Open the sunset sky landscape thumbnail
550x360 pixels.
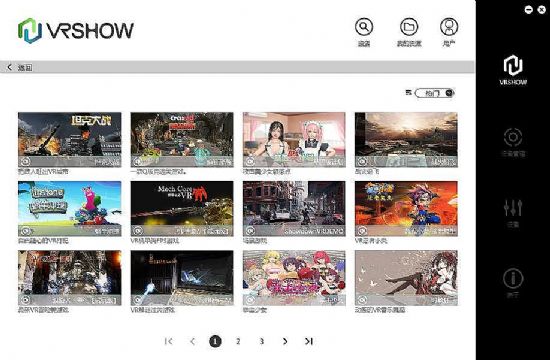406,139
